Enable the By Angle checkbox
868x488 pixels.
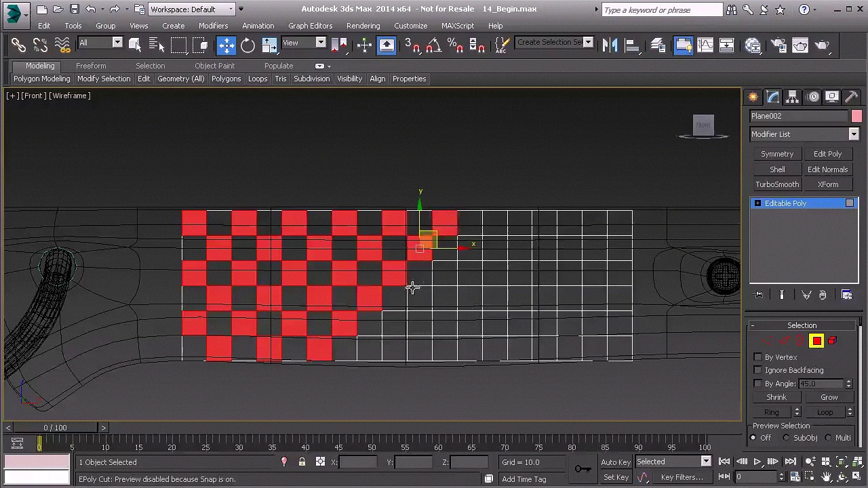757,384
